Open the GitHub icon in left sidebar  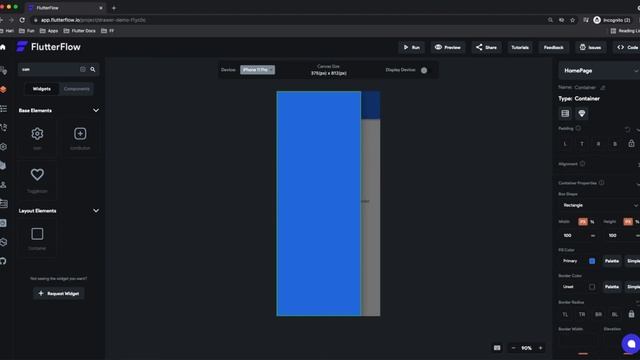pos(3,261)
